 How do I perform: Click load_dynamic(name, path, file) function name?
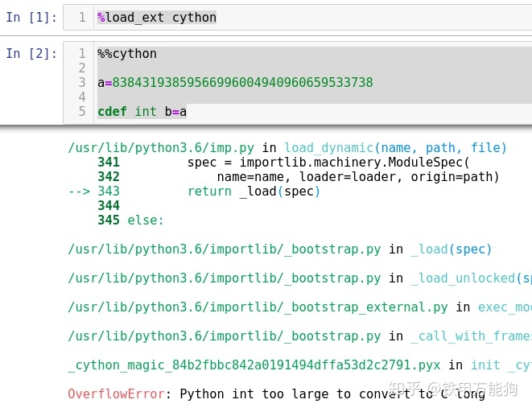(x=395, y=148)
